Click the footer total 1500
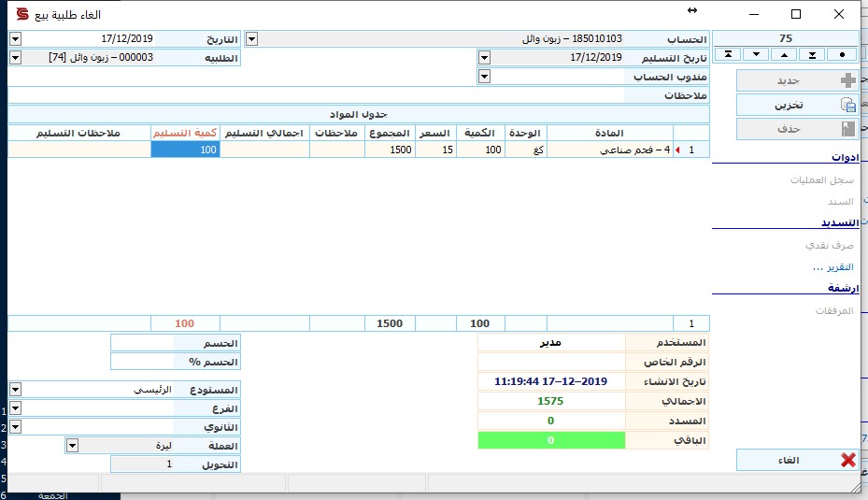This screenshot has width=868, height=500. point(390,323)
